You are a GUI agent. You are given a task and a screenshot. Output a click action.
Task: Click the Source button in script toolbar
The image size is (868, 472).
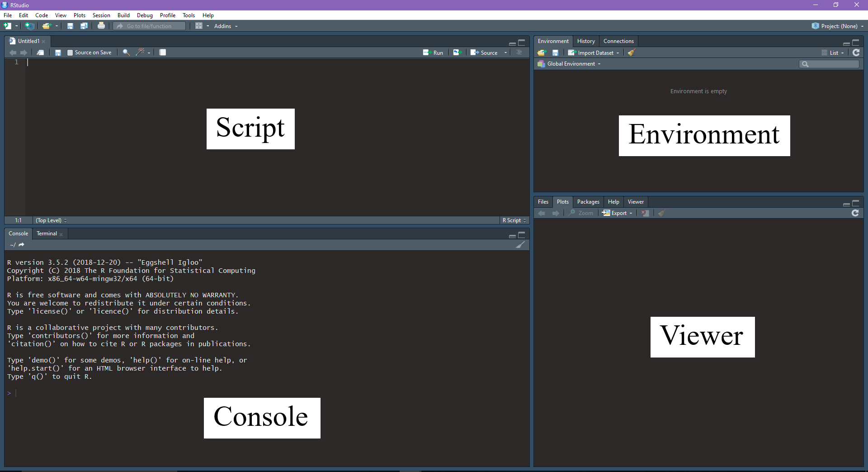[484, 52]
